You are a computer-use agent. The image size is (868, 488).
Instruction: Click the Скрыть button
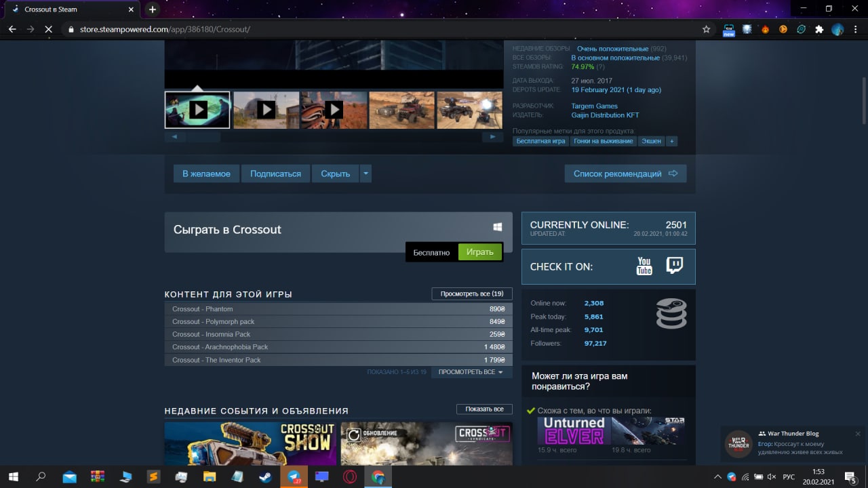(x=335, y=174)
